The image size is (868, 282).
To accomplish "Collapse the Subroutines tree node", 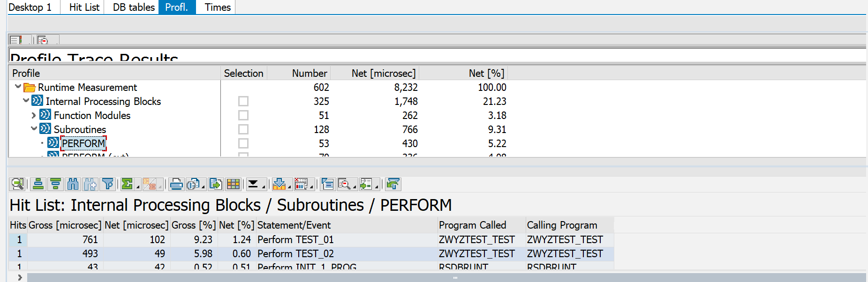I will (34, 129).
